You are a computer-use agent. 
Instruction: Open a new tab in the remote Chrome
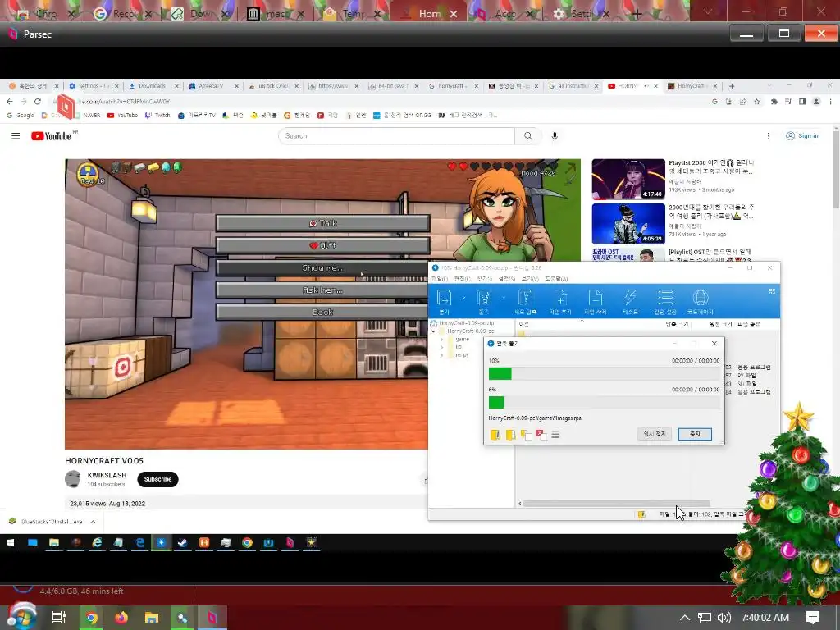(x=732, y=85)
